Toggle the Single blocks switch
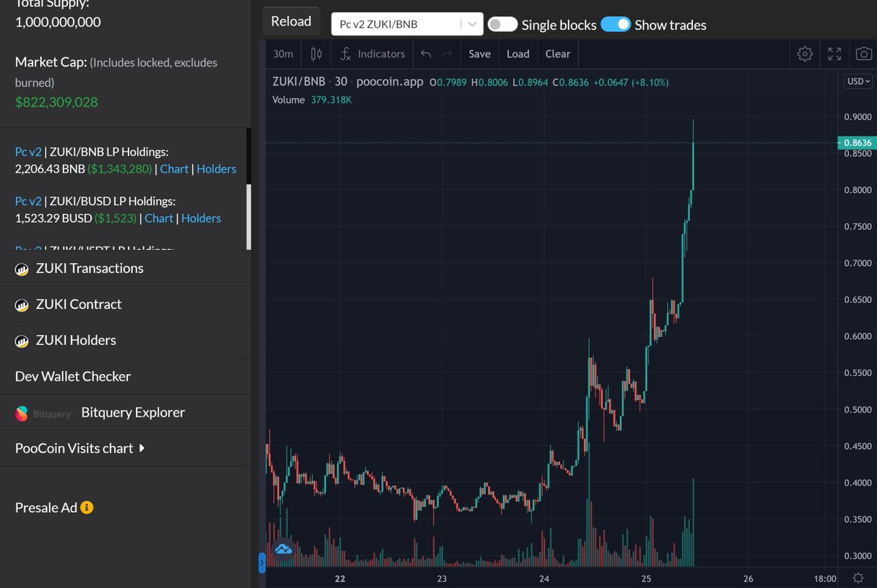This screenshot has height=588, width=877. click(503, 24)
